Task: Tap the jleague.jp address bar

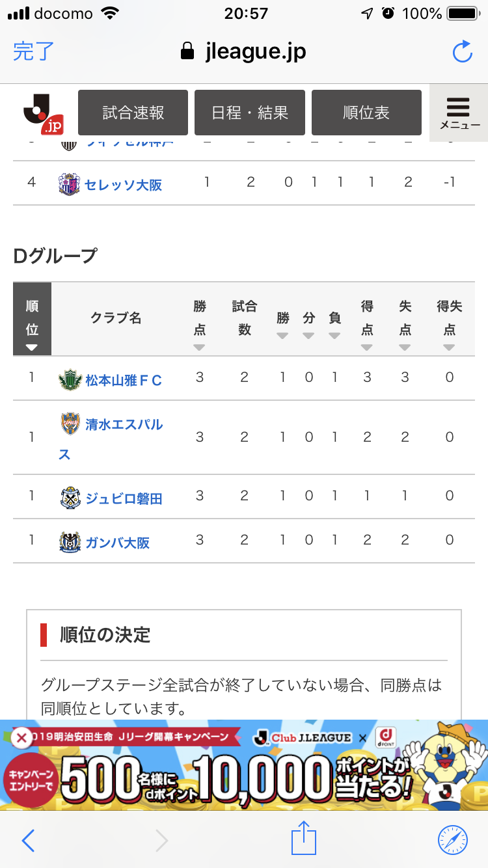Action: pyautogui.click(x=244, y=52)
